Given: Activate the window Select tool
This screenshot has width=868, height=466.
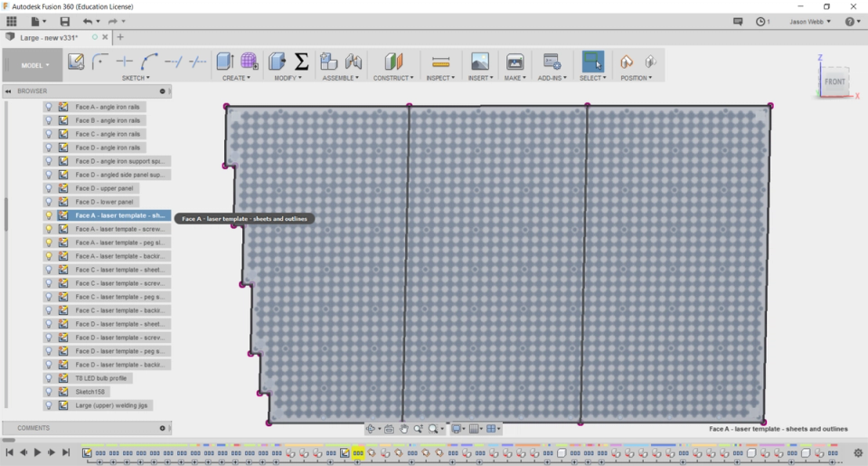Looking at the screenshot, I should coord(593,62).
